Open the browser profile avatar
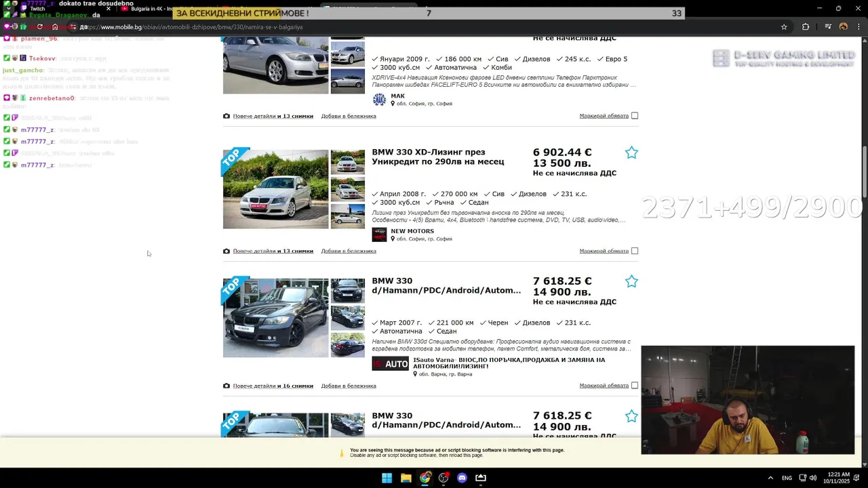Screen dimensions: 868x488 [844, 26]
